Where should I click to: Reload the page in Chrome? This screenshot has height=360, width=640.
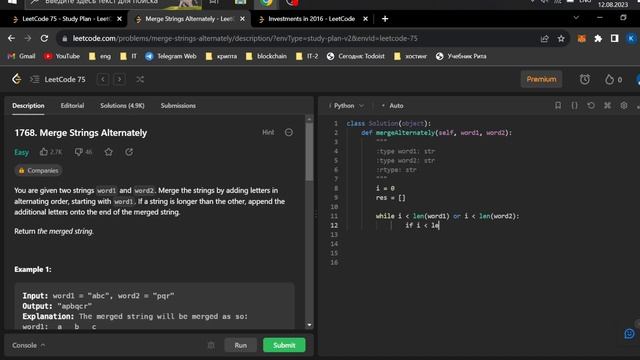pos(44,38)
